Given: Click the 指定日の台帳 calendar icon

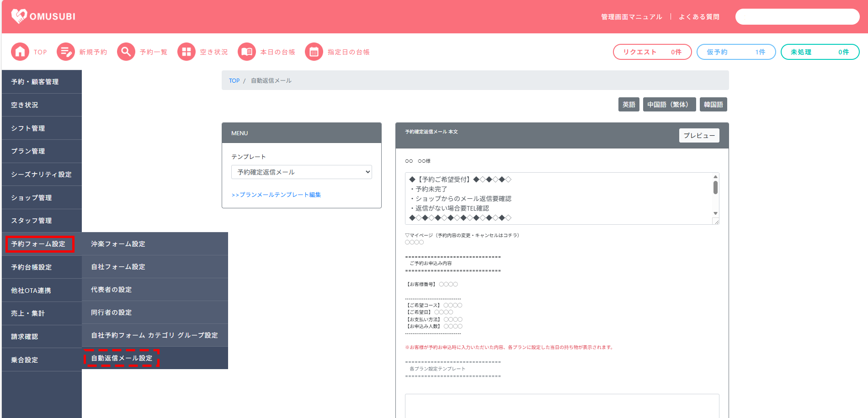Looking at the screenshot, I should [314, 52].
